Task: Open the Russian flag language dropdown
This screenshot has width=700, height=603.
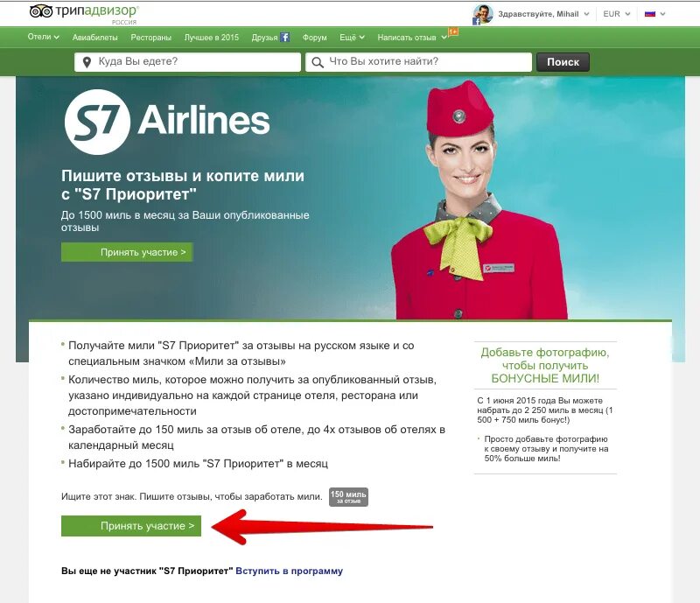Action: pos(654,14)
